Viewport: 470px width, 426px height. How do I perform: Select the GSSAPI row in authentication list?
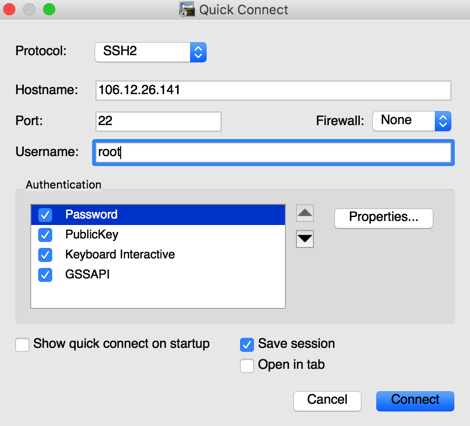(x=158, y=275)
